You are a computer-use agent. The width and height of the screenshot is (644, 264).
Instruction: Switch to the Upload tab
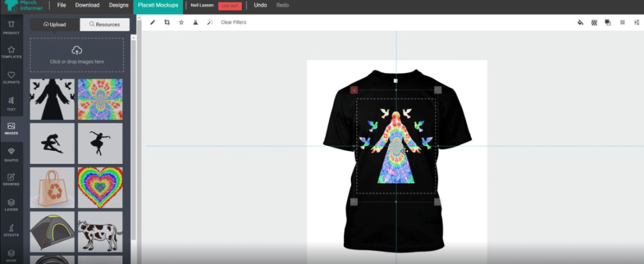point(55,25)
